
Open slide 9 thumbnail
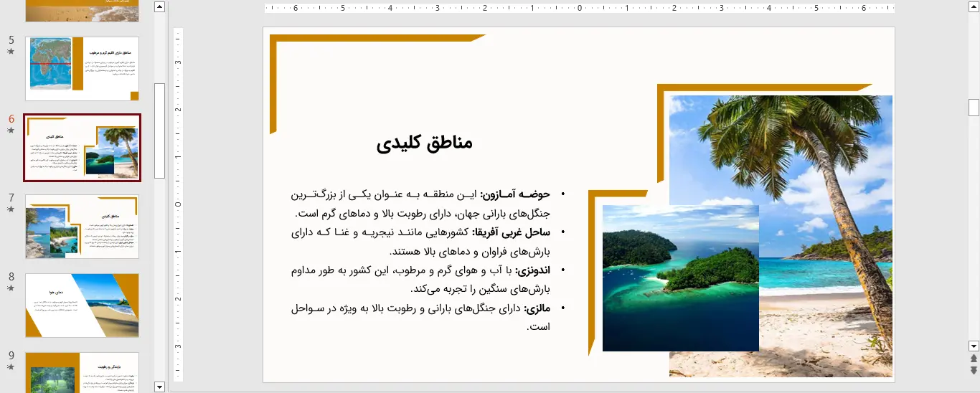coord(83,372)
